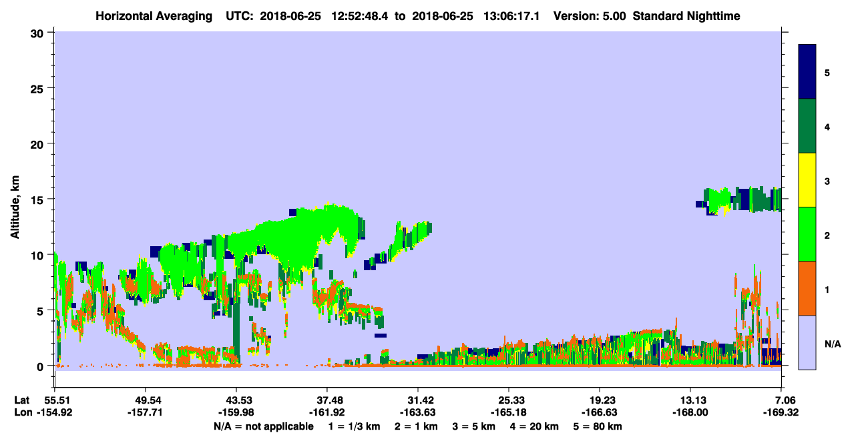Click the longitude value -163.63
The height and width of the screenshot is (445, 868).
[x=417, y=412]
